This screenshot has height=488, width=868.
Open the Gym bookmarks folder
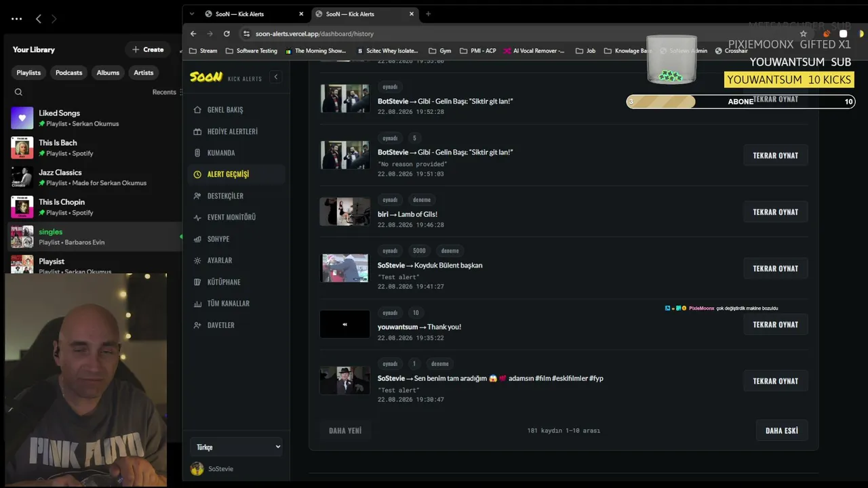click(439, 51)
